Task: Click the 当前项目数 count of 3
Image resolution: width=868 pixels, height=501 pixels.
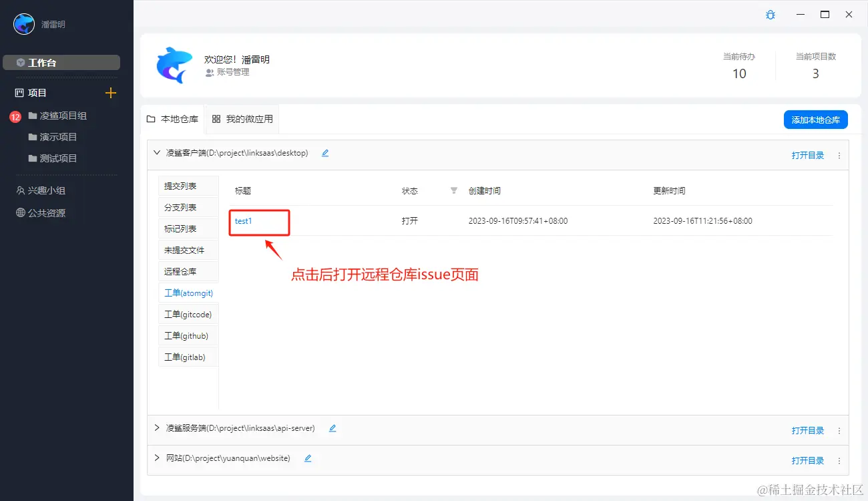Action: 815,73
